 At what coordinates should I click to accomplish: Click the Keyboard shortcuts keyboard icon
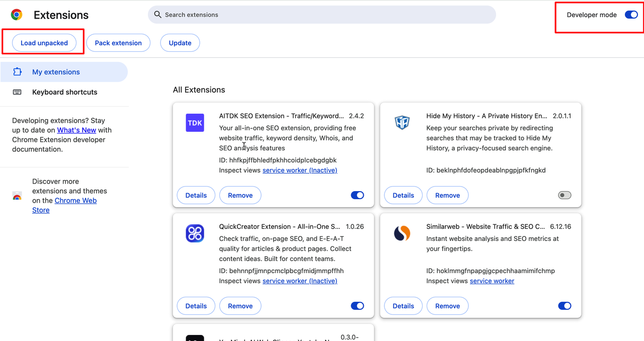(17, 92)
